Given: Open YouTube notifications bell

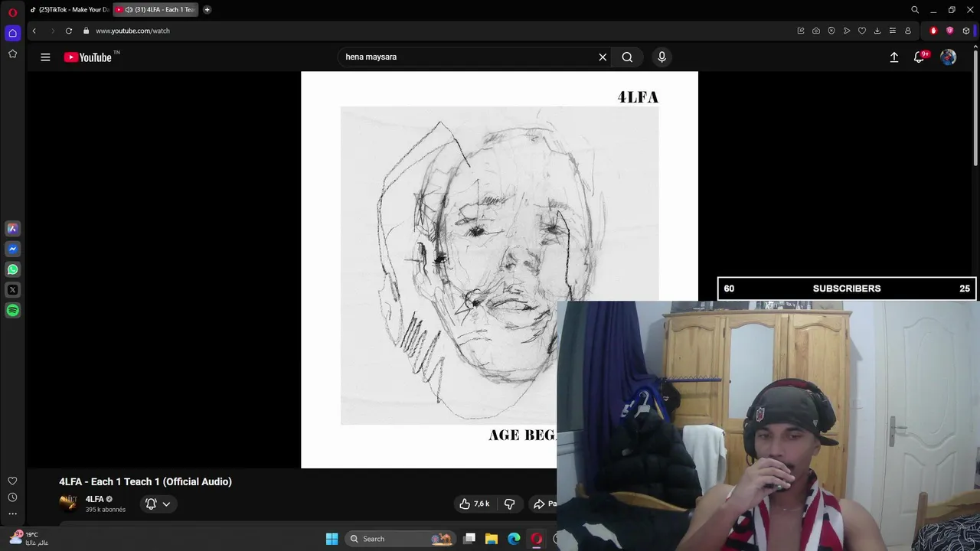Looking at the screenshot, I should [920, 57].
